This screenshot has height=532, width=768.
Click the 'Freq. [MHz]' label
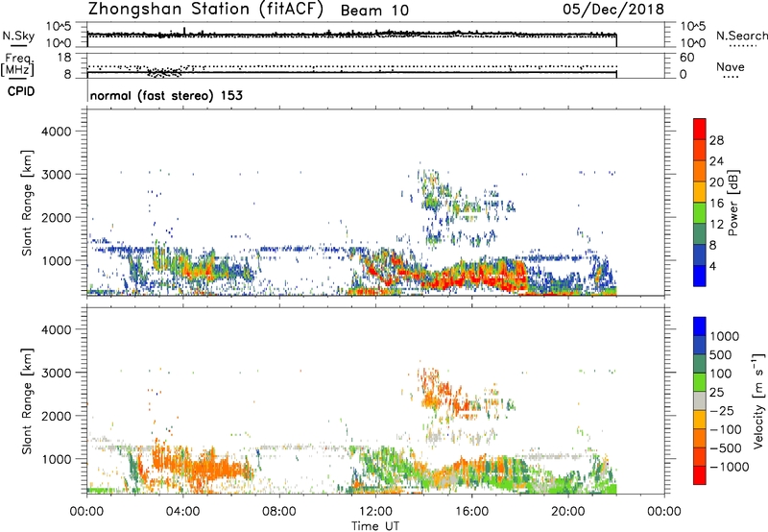click(17, 64)
